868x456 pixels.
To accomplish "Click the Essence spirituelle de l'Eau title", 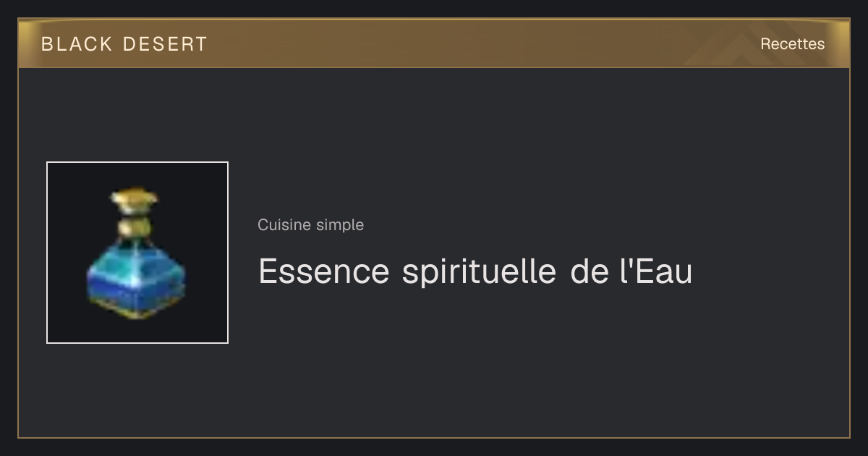I will pyautogui.click(x=475, y=271).
